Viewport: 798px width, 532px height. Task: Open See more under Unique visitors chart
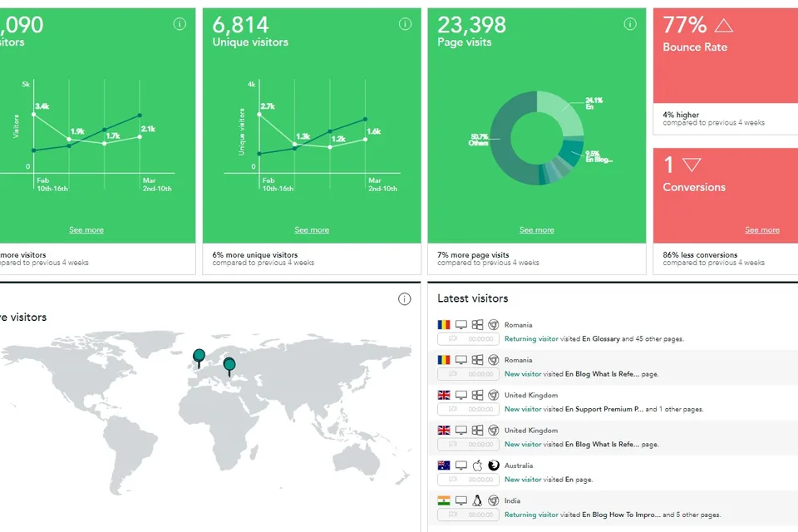tap(312, 230)
